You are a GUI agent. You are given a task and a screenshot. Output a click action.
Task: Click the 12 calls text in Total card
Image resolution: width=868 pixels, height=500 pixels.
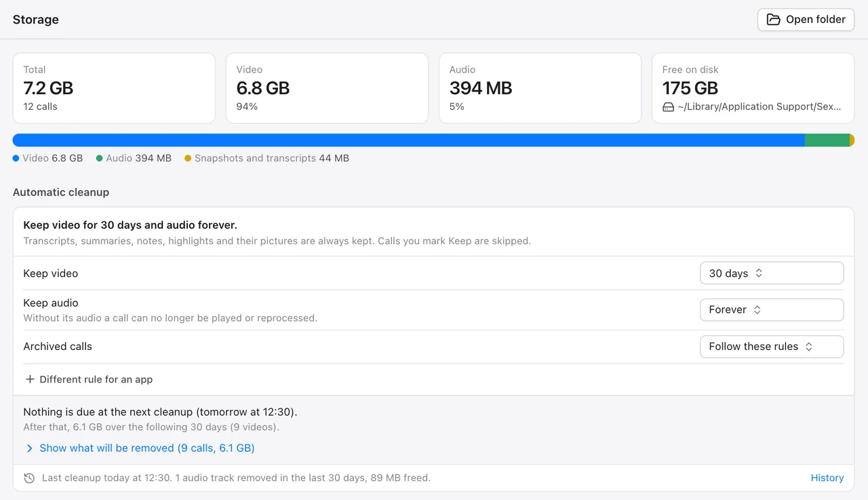pos(40,107)
